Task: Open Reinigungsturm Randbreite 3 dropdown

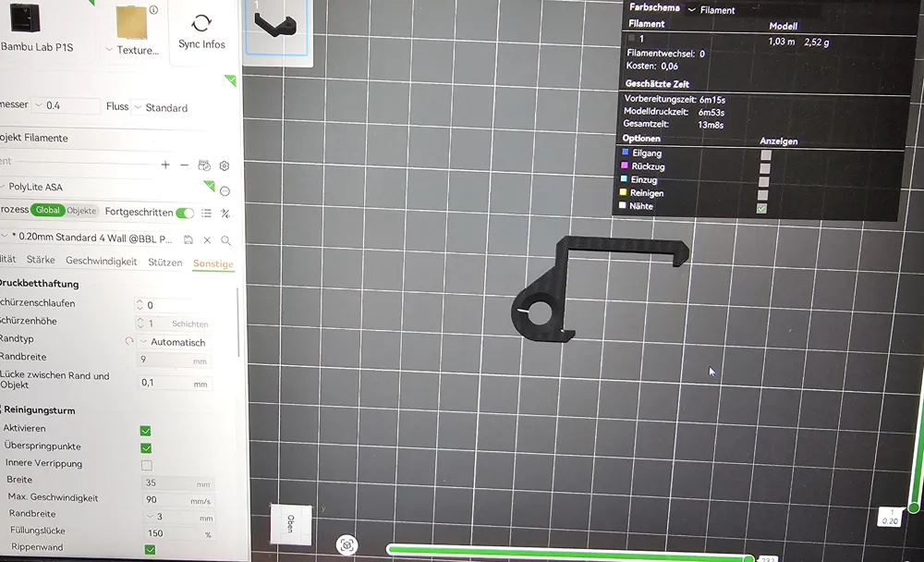Action: click(179, 517)
